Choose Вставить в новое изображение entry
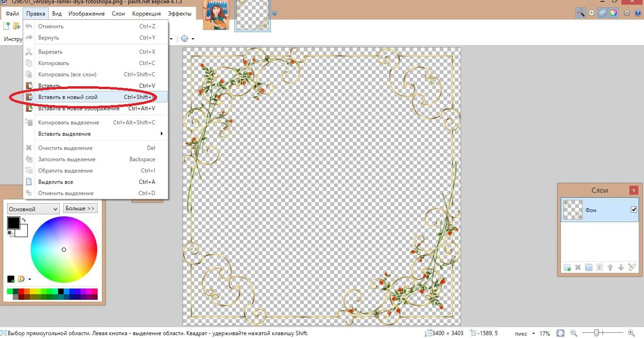 point(96,108)
